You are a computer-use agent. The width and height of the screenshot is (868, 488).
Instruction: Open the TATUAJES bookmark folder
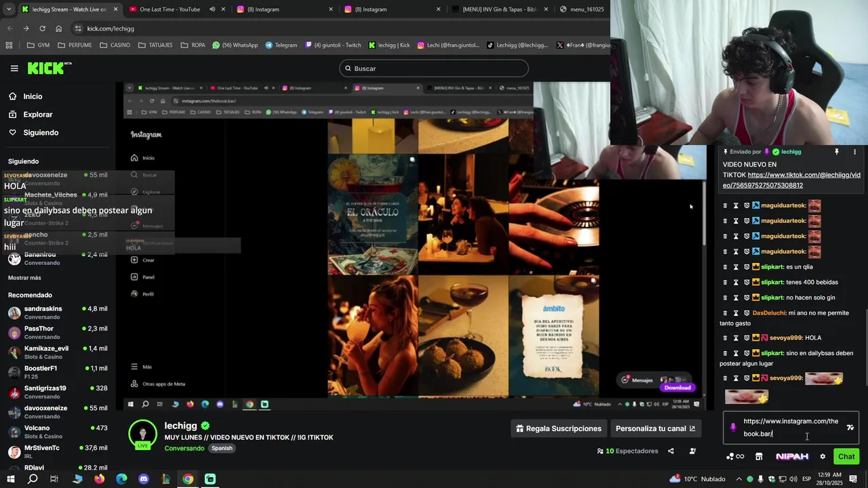[x=155, y=45]
